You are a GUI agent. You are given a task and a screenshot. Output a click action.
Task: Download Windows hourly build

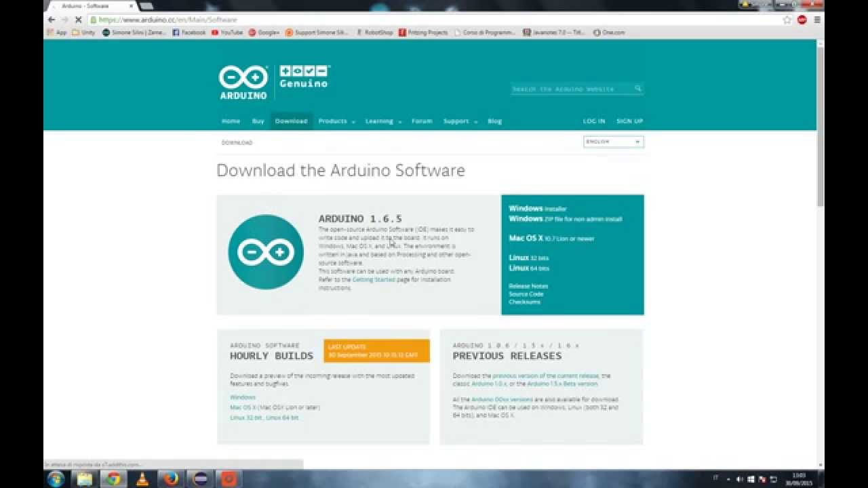[243, 397]
